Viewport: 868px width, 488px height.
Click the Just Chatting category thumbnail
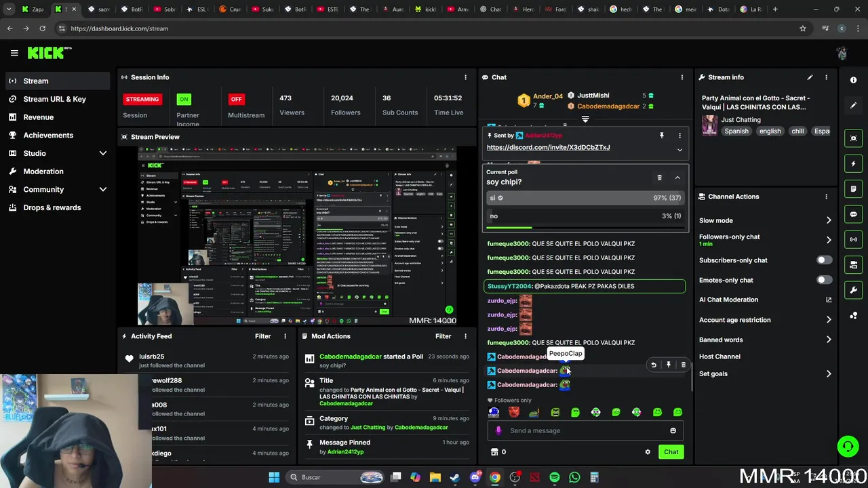coord(709,125)
